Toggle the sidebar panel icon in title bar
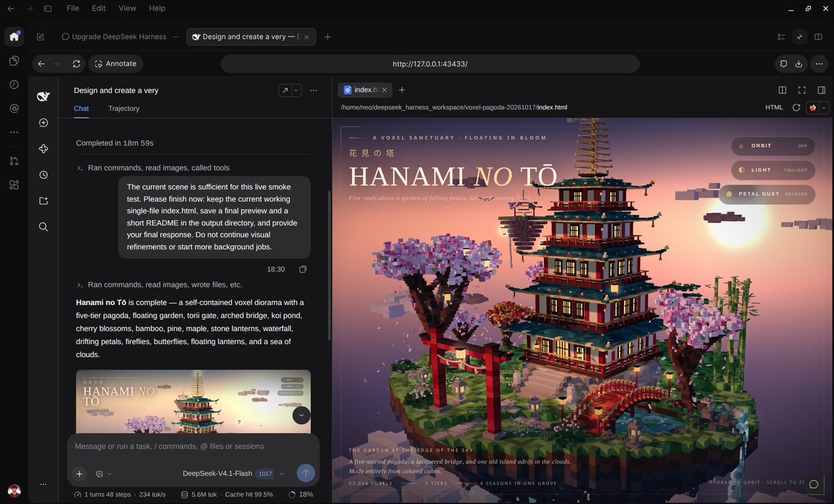Viewport: 834px width, 504px height. [x=48, y=8]
